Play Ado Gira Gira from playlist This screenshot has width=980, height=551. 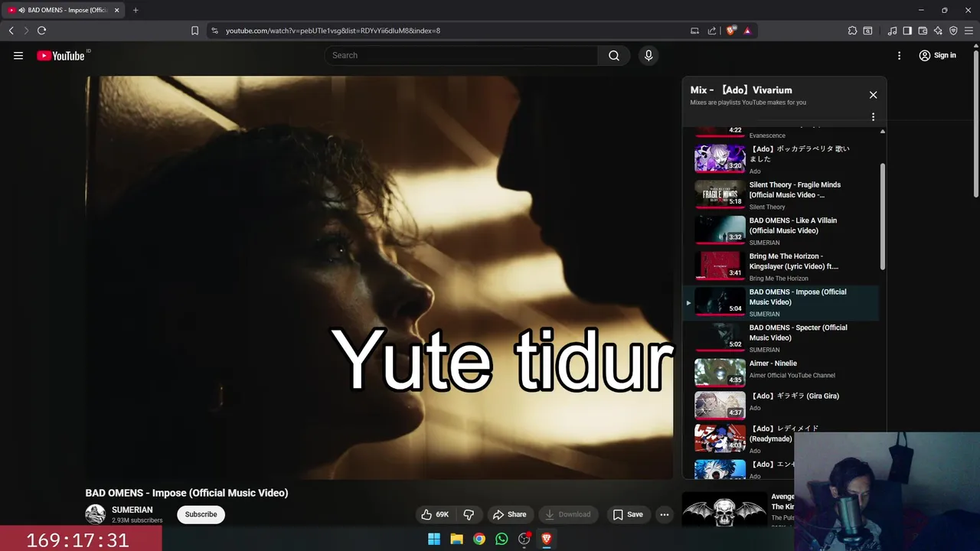pyautogui.click(x=780, y=406)
